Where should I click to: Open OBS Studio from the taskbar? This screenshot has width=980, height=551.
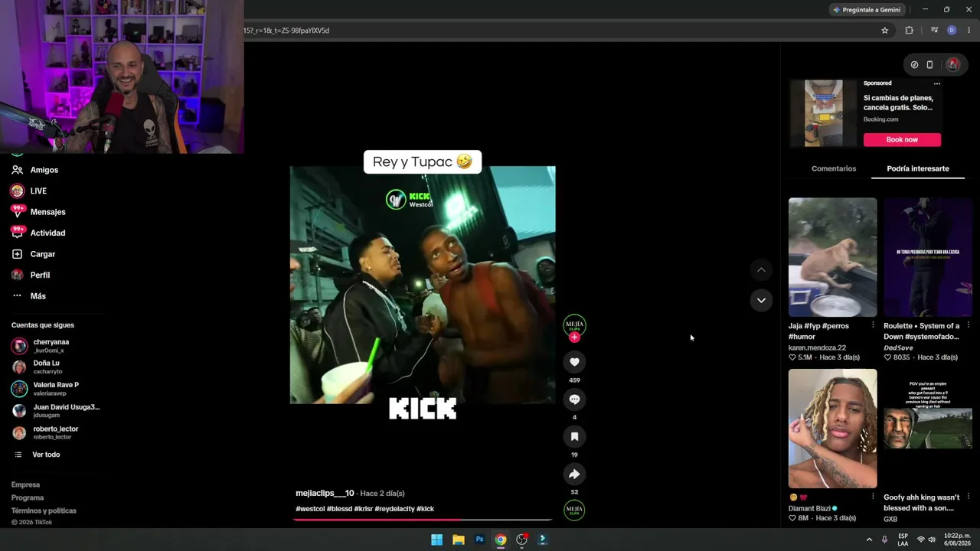click(521, 540)
